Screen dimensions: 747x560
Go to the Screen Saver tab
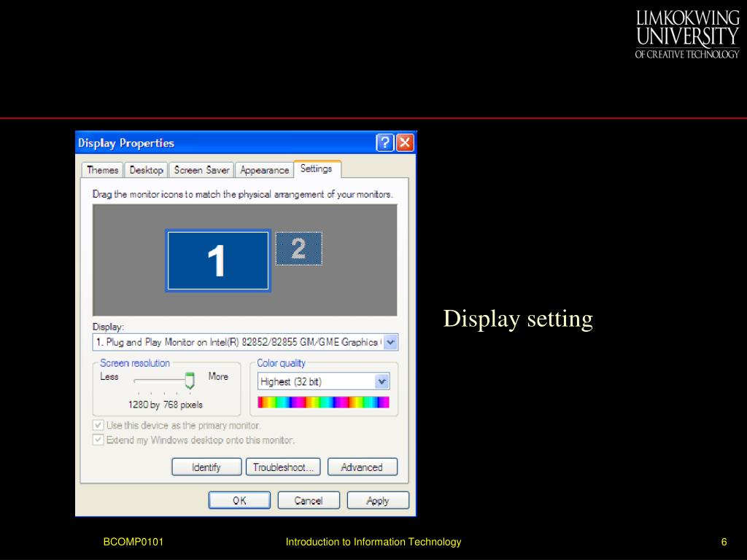(x=201, y=170)
